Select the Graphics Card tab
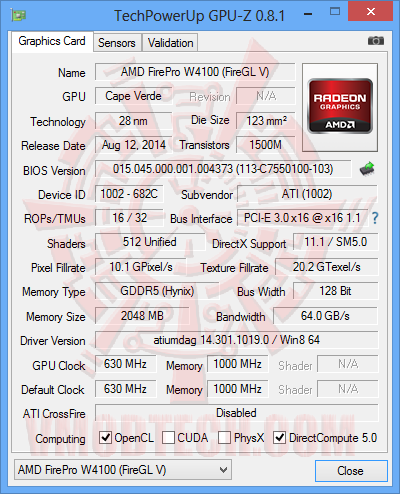400x494 pixels. (52, 41)
